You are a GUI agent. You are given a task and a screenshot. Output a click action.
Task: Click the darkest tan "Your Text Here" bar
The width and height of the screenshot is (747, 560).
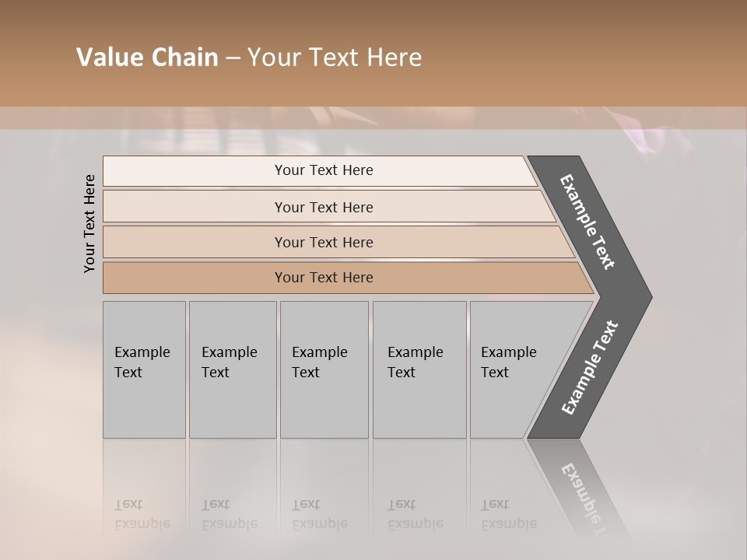[x=324, y=278]
